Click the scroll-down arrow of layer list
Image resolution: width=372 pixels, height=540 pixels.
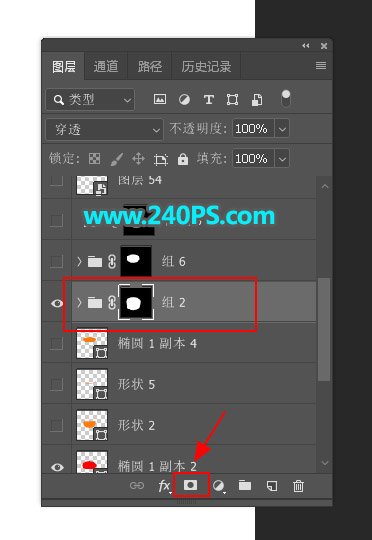point(324,463)
